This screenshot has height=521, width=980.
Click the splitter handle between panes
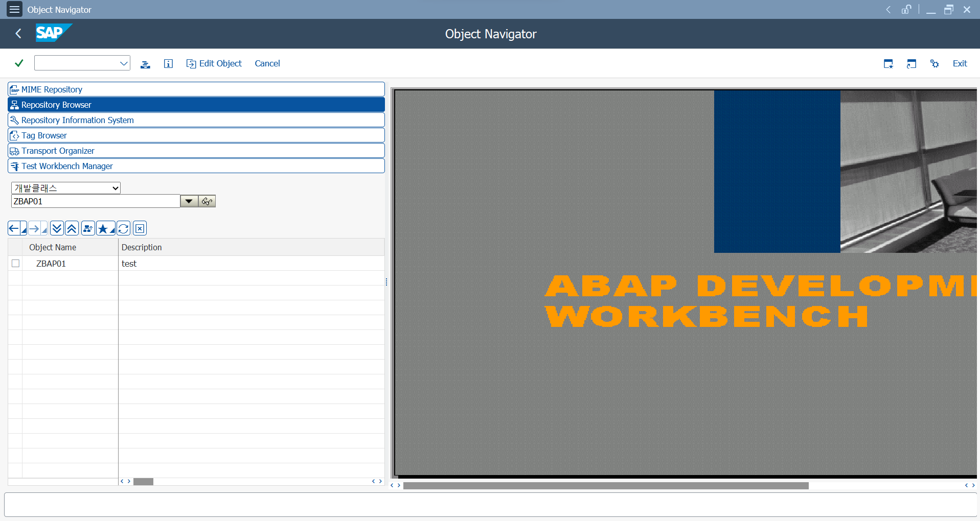(386, 282)
